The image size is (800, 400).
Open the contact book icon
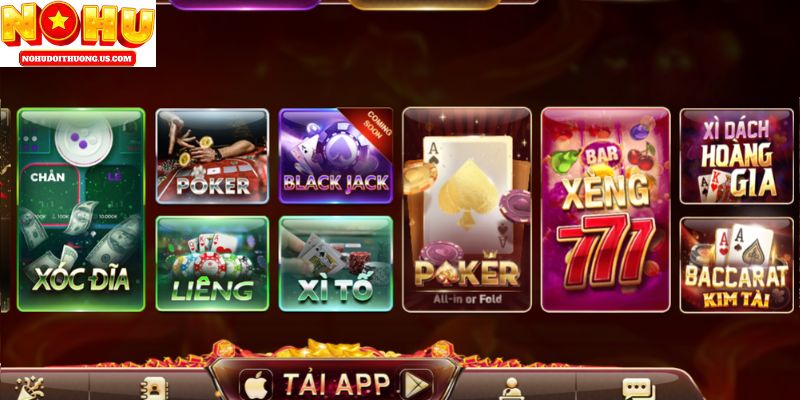click(151, 389)
